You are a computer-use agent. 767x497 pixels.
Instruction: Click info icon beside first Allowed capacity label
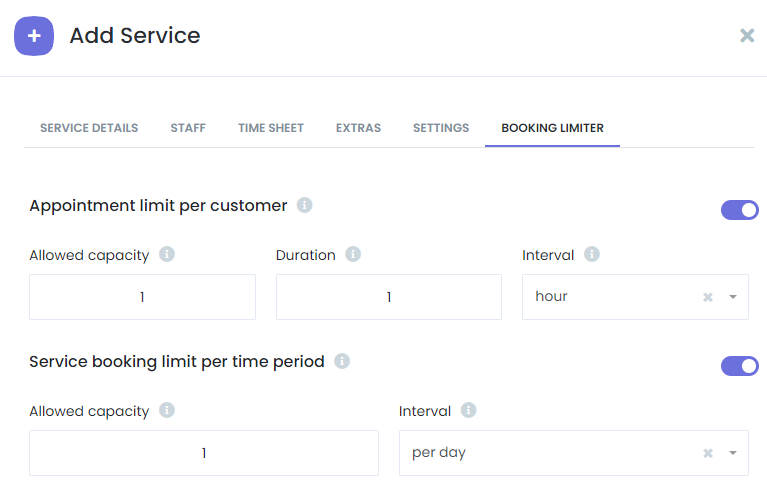click(x=167, y=255)
